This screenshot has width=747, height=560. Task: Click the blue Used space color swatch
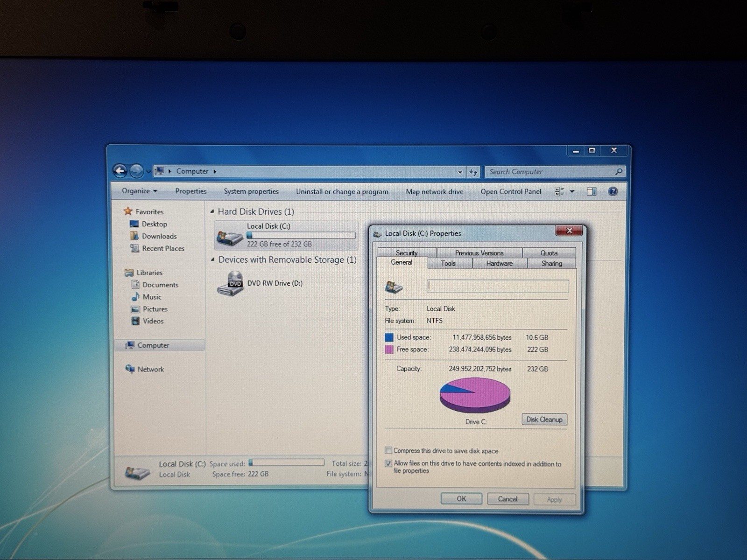tap(389, 337)
